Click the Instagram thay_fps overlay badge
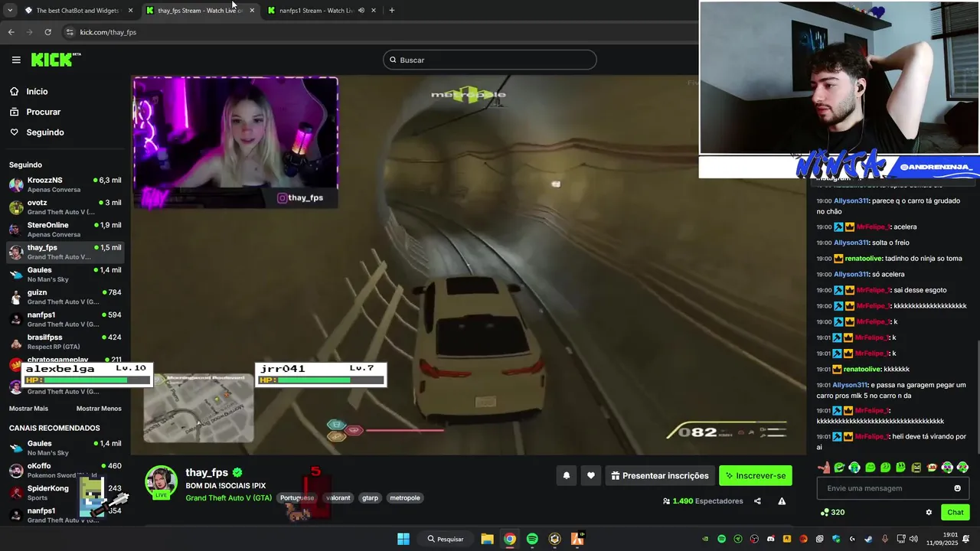The height and width of the screenshot is (551, 980). coord(300,198)
